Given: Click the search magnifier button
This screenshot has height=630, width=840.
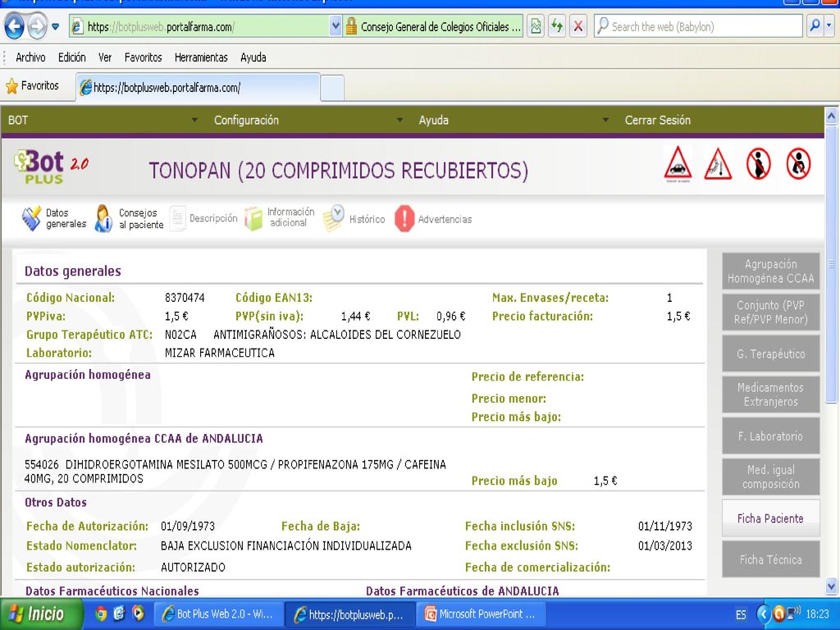Looking at the screenshot, I should pos(815,26).
